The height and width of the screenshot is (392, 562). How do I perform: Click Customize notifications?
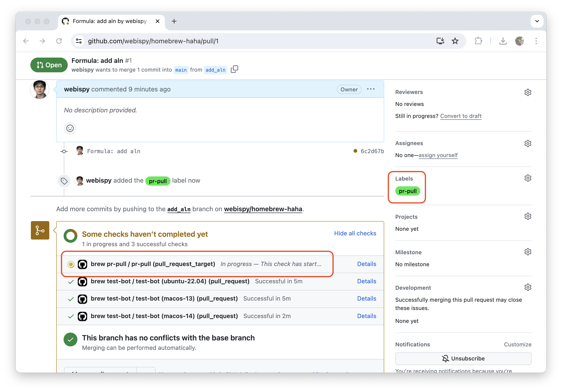tap(518, 344)
